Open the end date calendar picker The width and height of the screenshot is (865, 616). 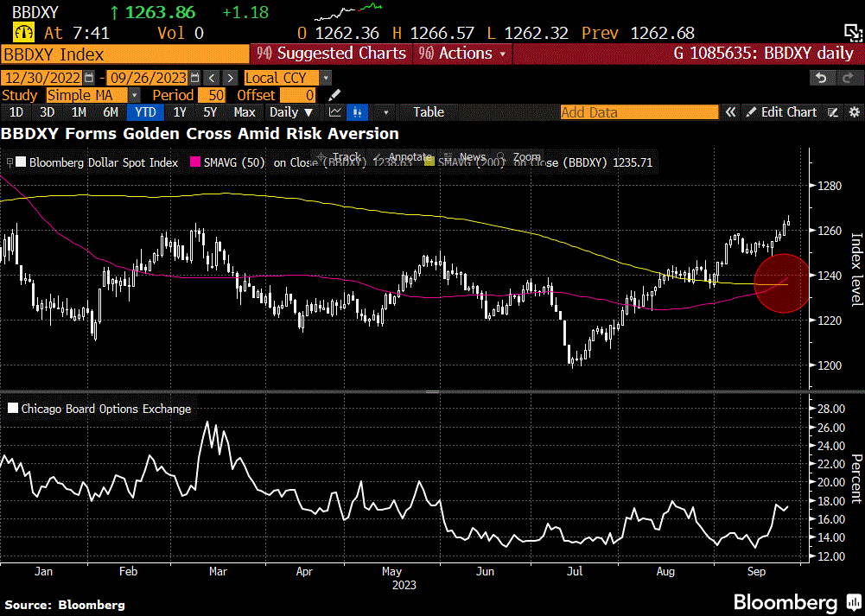(x=194, y=78)
